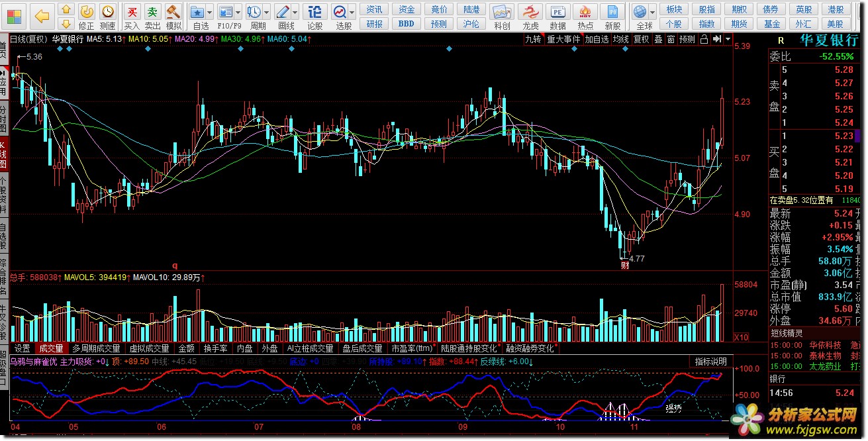868x441 pixels.
Task: Open the 研报 research reports button
Action: 375,24
